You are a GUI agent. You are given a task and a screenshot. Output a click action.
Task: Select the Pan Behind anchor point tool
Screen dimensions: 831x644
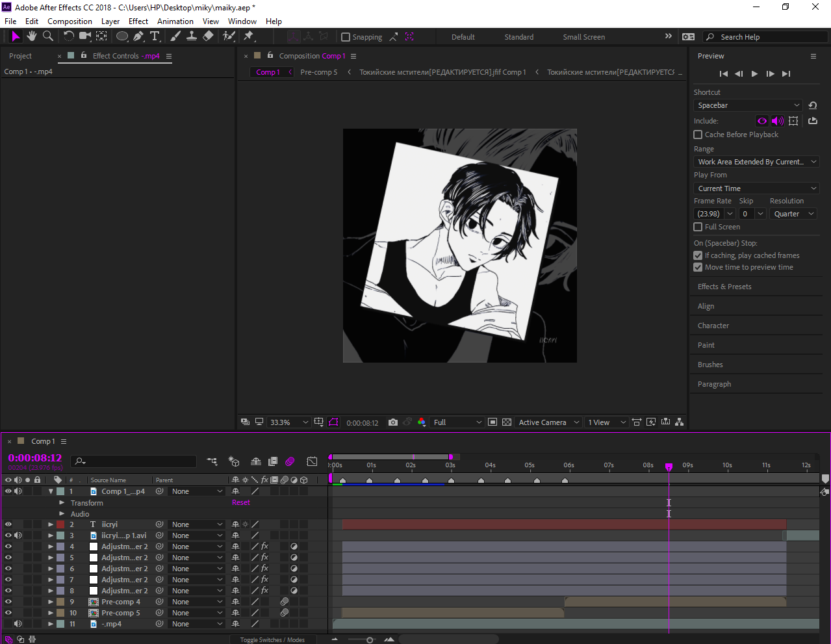102,36
